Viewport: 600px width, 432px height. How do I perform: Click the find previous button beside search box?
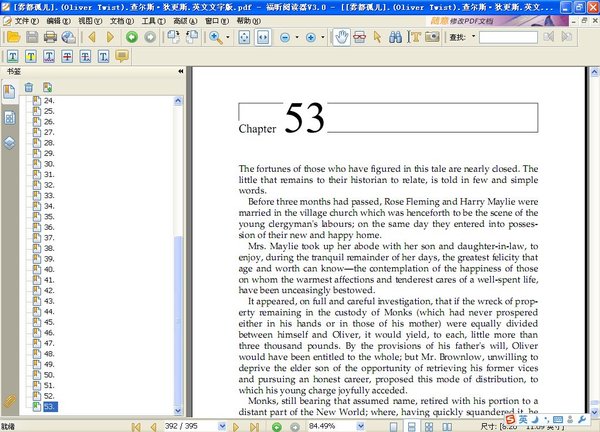click(x=549, y=37)
